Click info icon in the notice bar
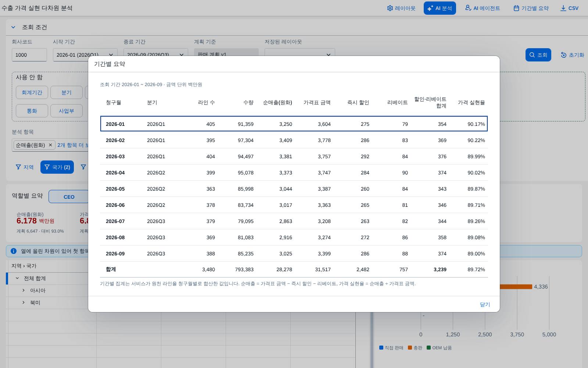Image resolution: width=588 pixels, height=368 pixels. (14, 251)
